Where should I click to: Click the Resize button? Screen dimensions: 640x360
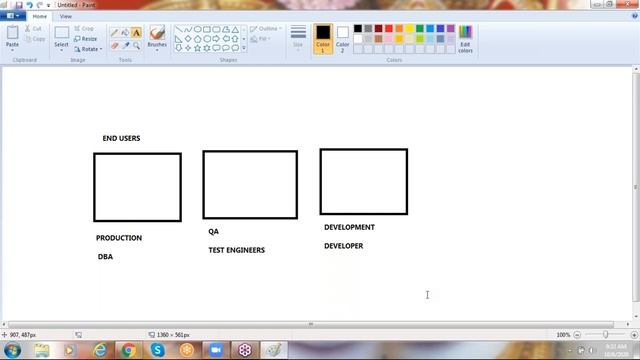click(x=86, y=39)
